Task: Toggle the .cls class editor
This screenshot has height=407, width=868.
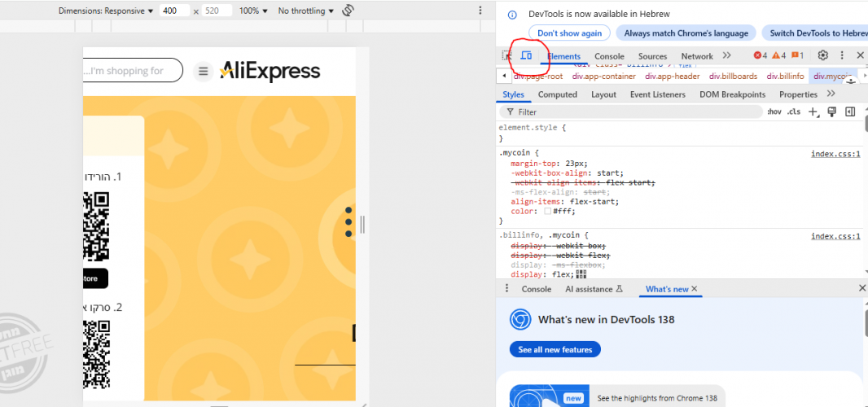Action: pos(794,112)
